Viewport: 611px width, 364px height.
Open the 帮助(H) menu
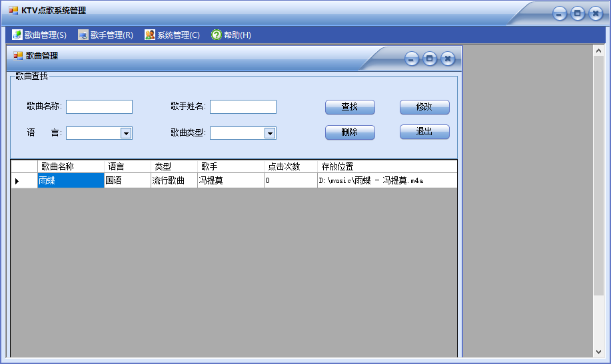pyautogui.click(x=231, y=35)
